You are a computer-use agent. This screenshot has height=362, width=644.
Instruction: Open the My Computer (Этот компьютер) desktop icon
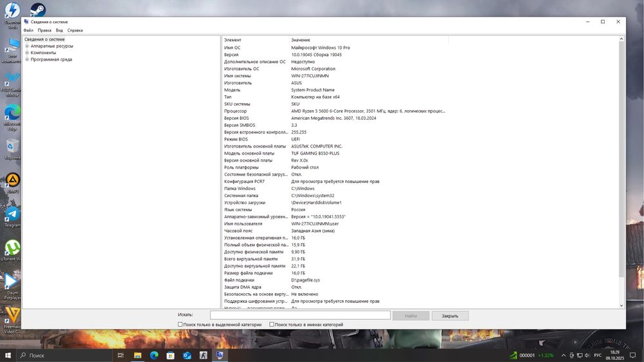[x=12, y=50]
